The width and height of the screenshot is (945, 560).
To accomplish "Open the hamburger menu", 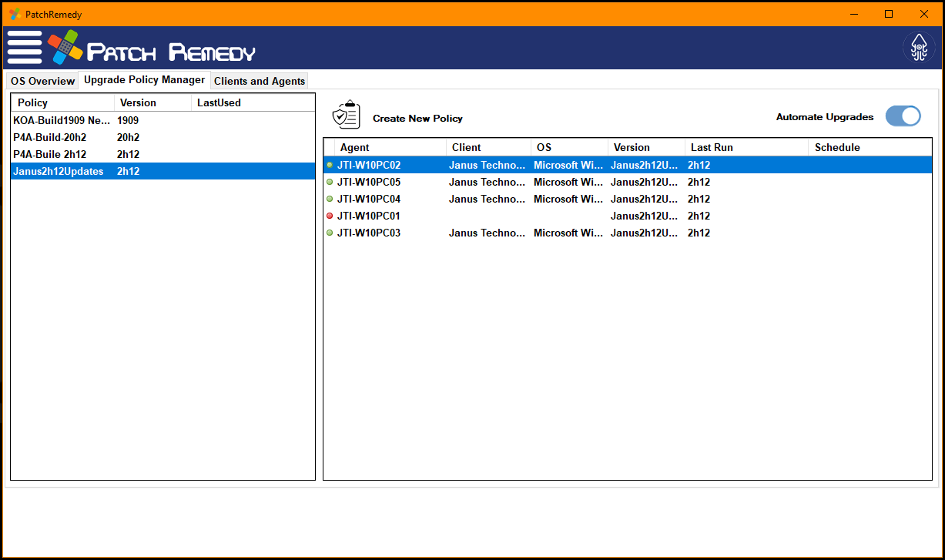I will 25,48.
